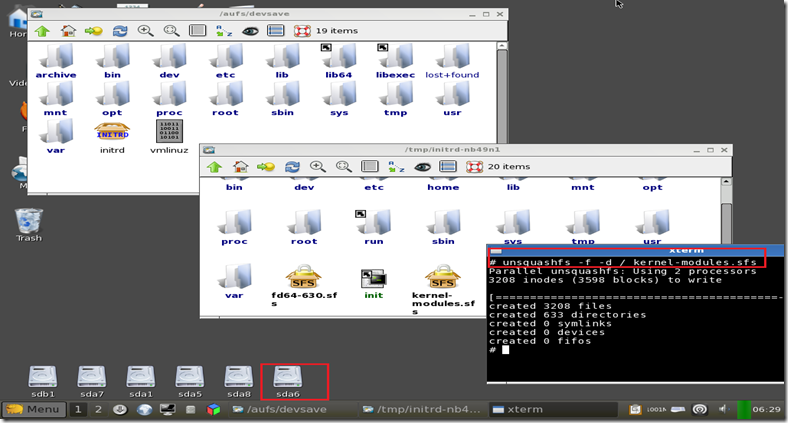The image size is (788, 423).
Task: Click the clipboard tray icon
Action: pos(635,409)
